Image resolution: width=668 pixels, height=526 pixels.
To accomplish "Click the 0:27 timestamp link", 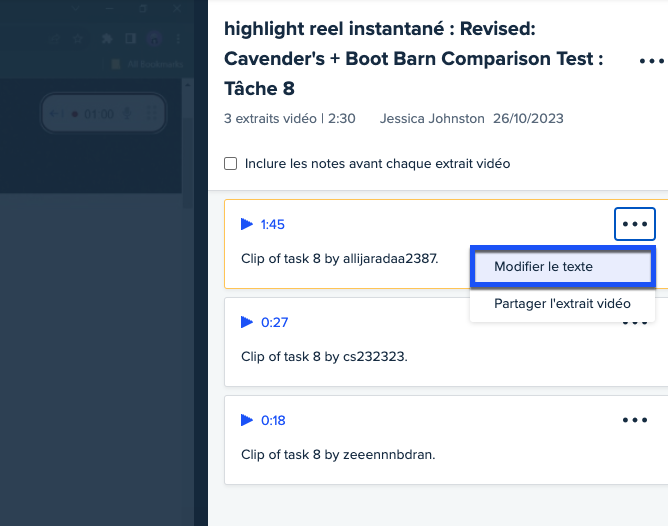I will click(274, 322).
